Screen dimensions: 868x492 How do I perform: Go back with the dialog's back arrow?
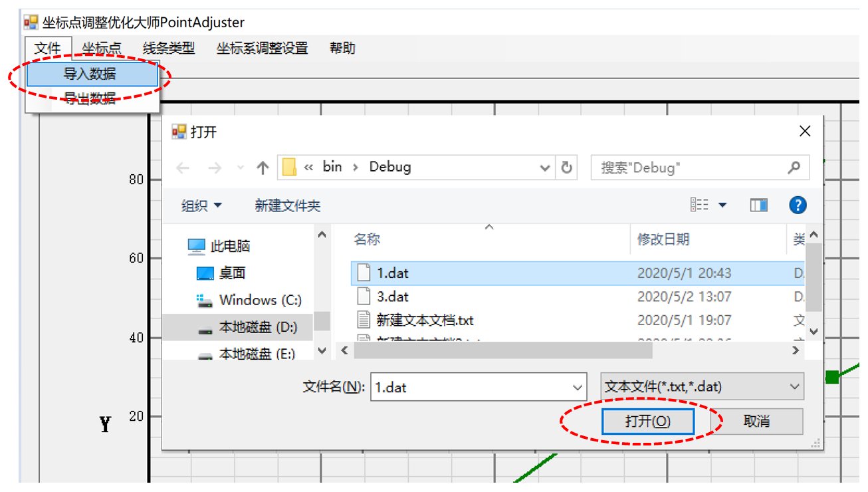[x=183, y=168]
